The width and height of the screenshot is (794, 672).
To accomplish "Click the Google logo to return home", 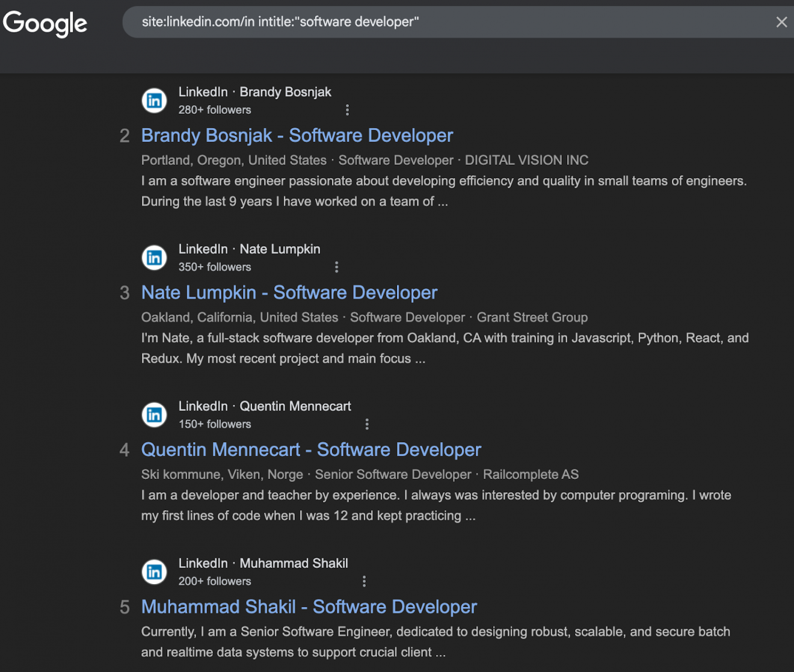I will click(45, 23).
